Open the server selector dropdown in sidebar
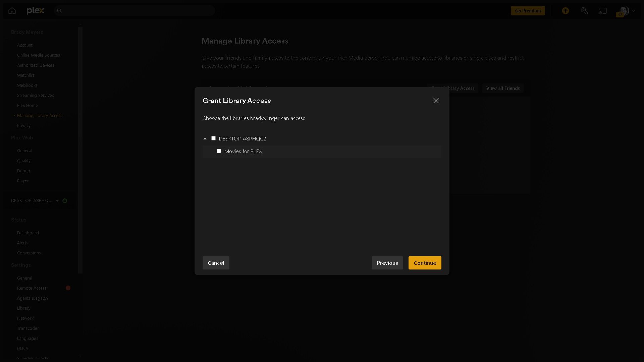 [x=57, y=201]
